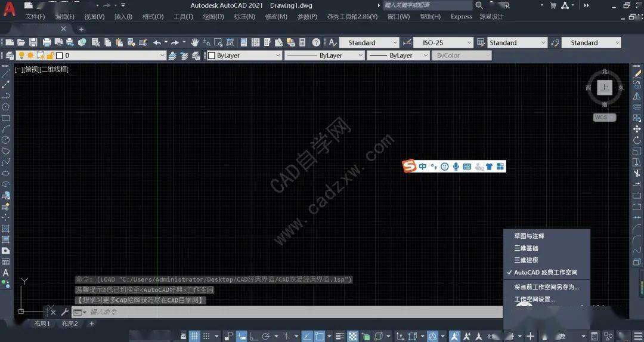Choose AutoCAD 经典工作空间 entry

[x=546, y=272]
